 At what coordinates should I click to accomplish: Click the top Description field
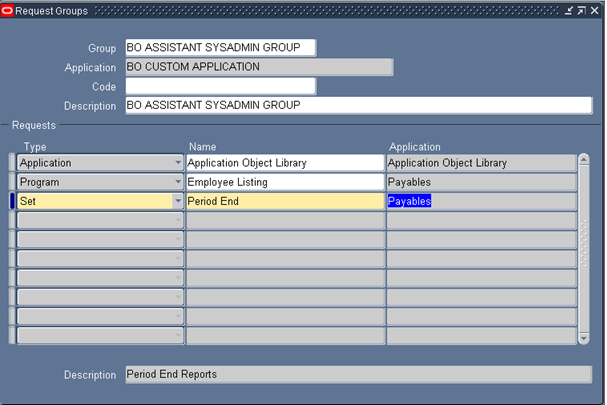359,105
